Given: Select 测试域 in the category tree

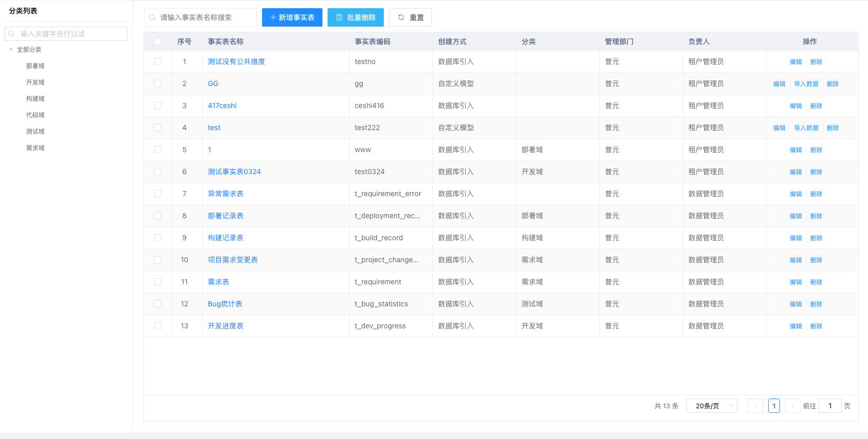Looking at the screenshot, I should pos(35,132).
